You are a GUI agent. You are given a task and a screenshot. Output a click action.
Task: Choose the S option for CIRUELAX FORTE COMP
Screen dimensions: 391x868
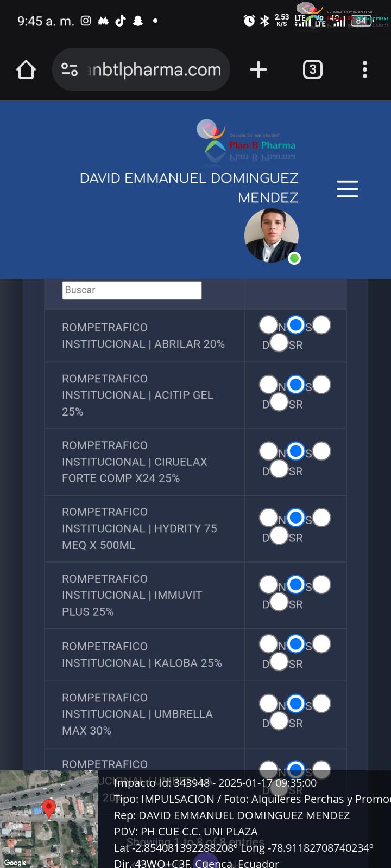[x=295, y=451]
